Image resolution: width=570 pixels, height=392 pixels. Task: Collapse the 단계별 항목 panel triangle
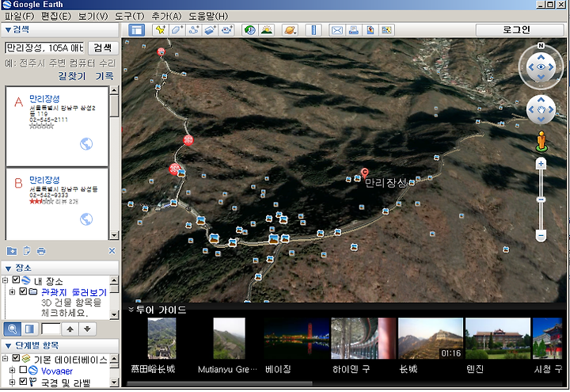click(x=8, y=345)
